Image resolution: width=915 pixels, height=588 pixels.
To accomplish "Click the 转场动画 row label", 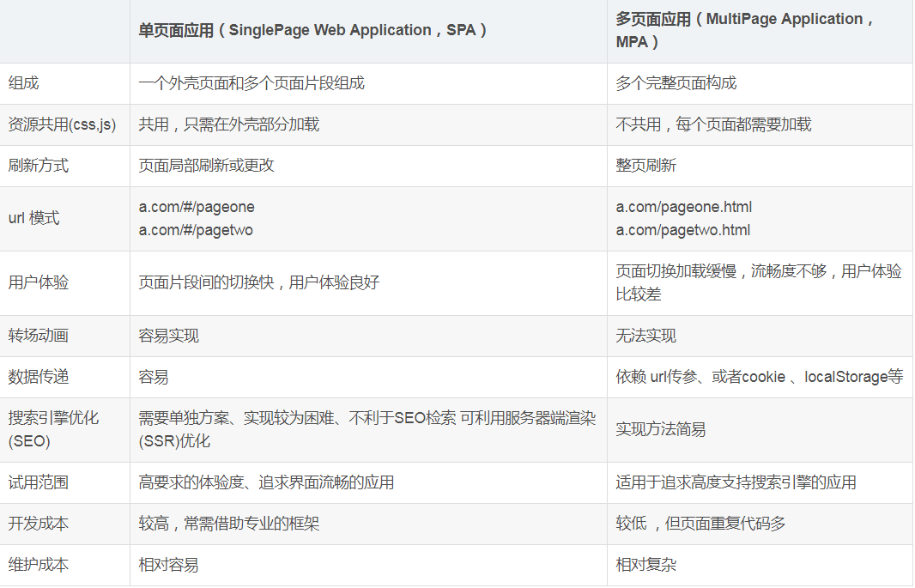I will click(39, 336).
